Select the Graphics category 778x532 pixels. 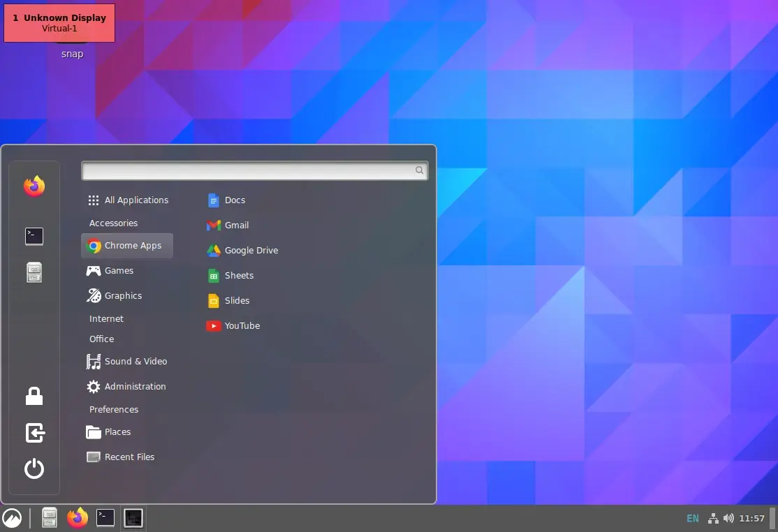(x=127, y=295)
